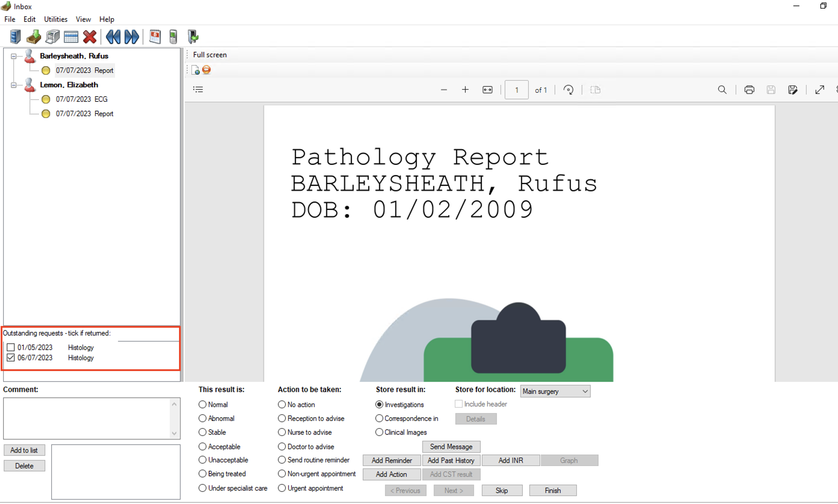The height and width of the screenshot is (504, 838).
Task: Open the appointment calendar icon showing 6
Action: (x=155, y=37)
